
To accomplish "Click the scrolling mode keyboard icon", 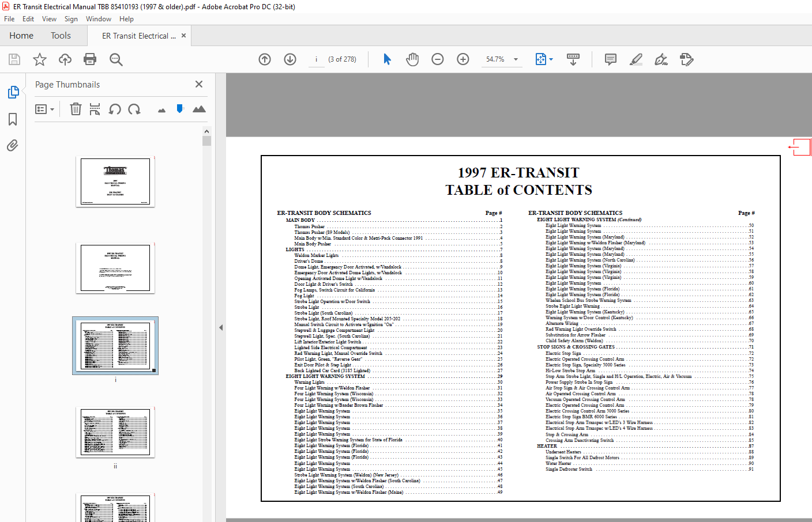I will pos(573,59).
